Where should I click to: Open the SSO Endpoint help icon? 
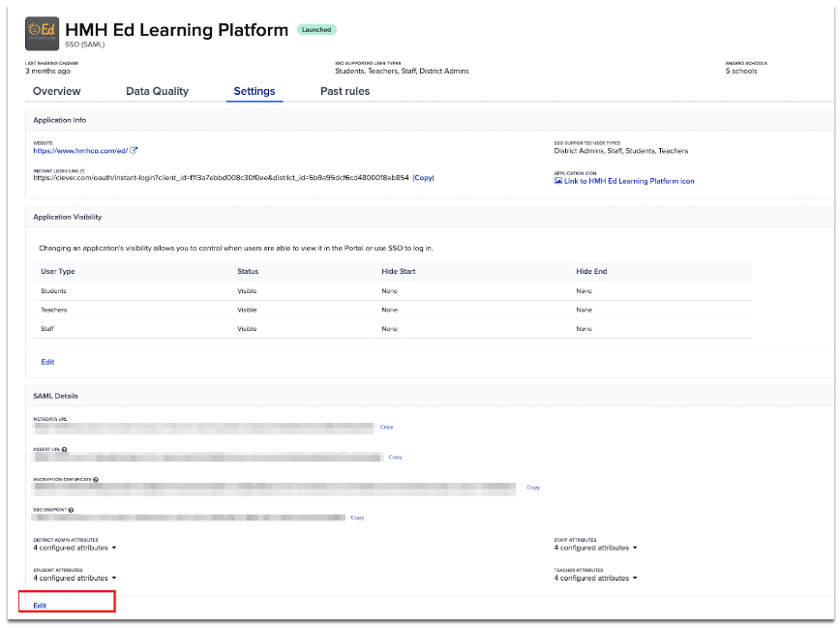73,509
